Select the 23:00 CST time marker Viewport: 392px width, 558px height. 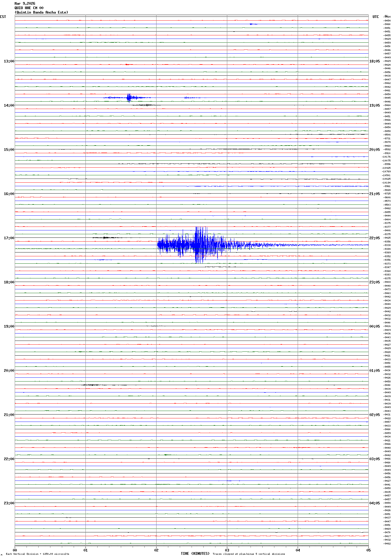pyautogui.click(x=9, y=503)
